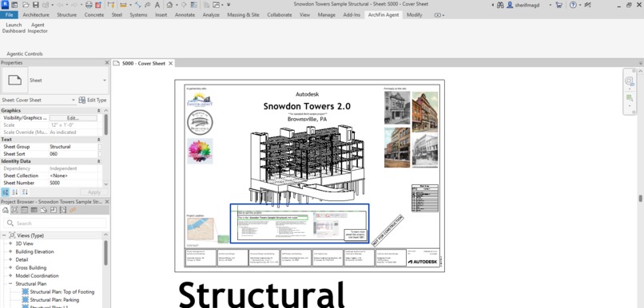Expand the 3D View tree node

(x=10, y=243)
